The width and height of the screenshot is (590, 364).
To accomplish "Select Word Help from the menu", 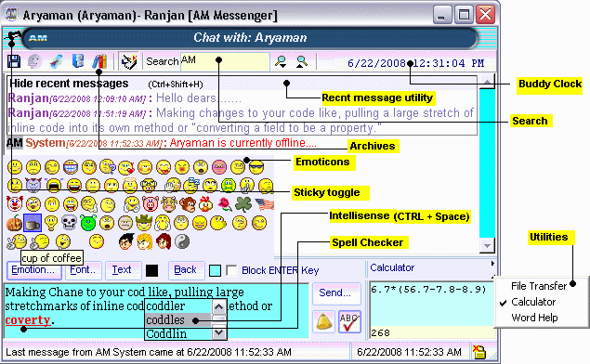I will point(534,318).
